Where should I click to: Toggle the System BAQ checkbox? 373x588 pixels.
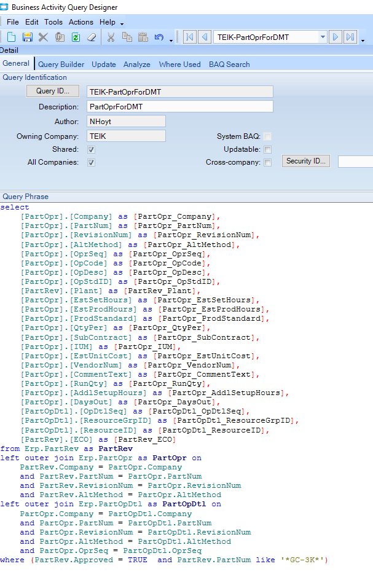click(x=267, y=136)
